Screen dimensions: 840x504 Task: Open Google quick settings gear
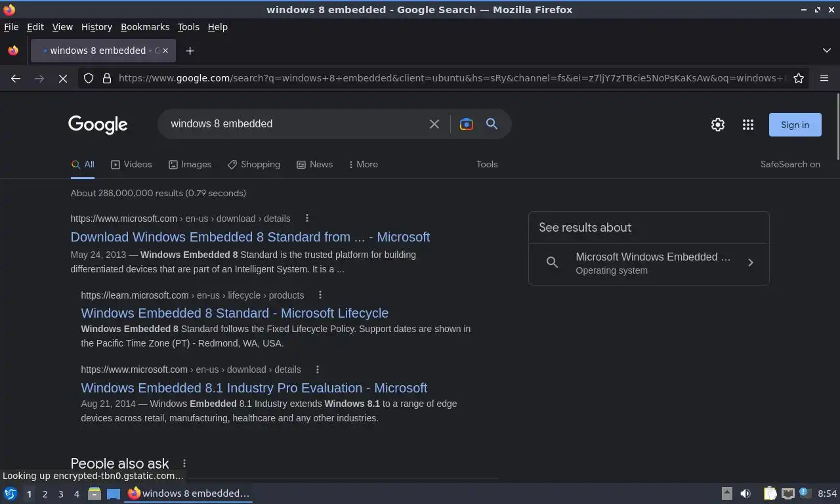click(718, 125)
